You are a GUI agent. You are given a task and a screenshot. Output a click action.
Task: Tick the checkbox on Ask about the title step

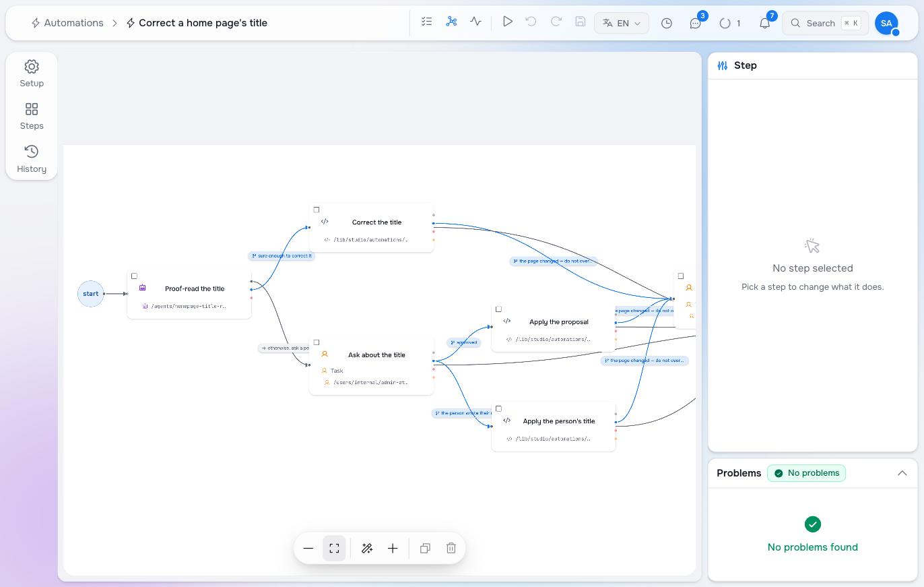click(317, 342)
